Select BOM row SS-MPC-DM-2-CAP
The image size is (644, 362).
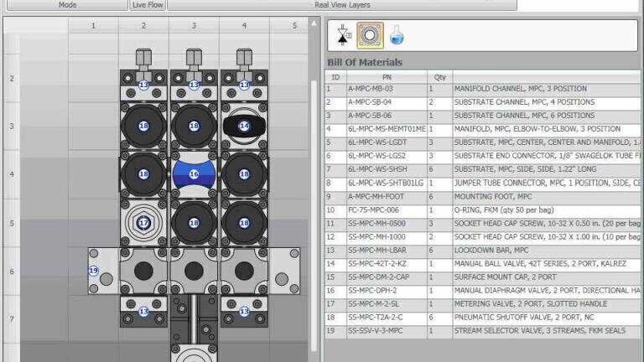[483, 277]
